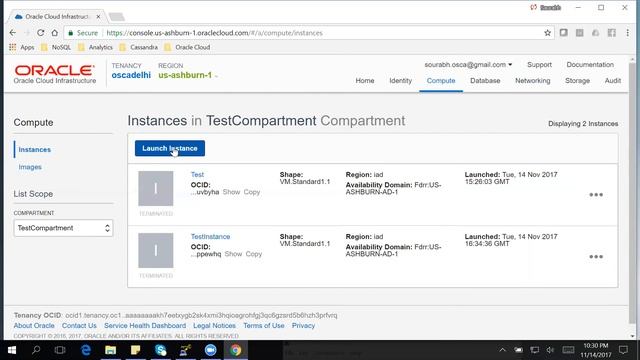The width and height of the screenshot is (640, 360).
Task: Open the Test instance link
Action: point(197,174)
